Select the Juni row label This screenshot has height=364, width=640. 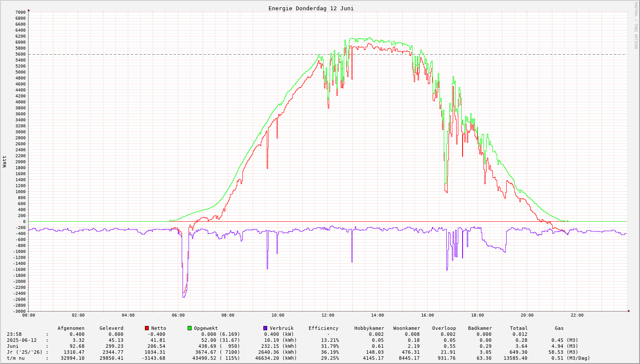pyautogui.click(x=13, y=346)
